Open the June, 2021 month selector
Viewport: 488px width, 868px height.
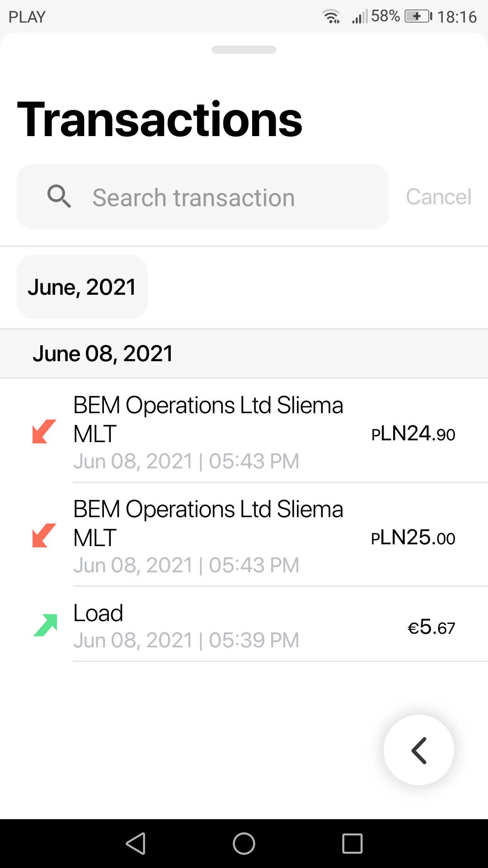click(82, 287)
